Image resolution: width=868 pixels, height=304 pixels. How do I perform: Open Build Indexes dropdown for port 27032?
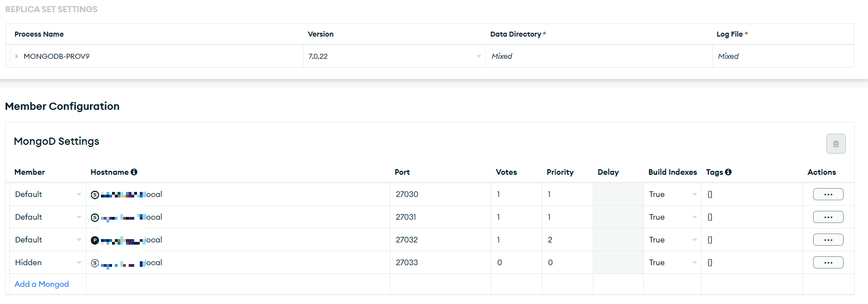click(672, 240)
